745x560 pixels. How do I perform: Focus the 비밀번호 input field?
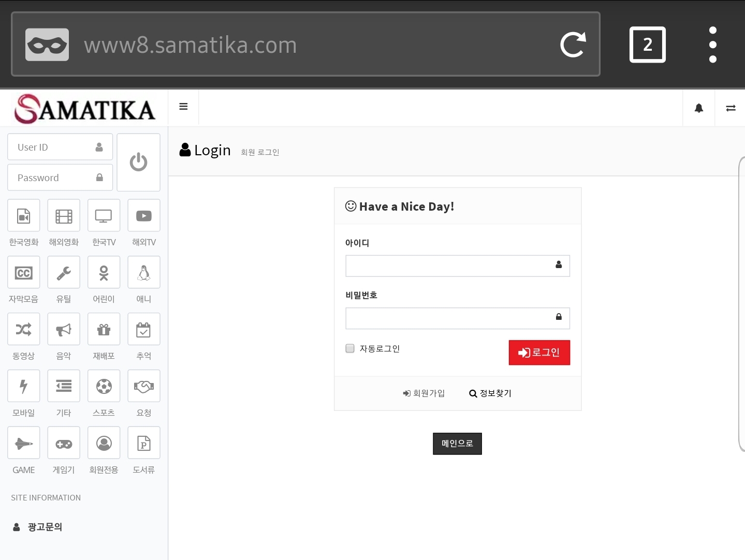pos(458,318)
